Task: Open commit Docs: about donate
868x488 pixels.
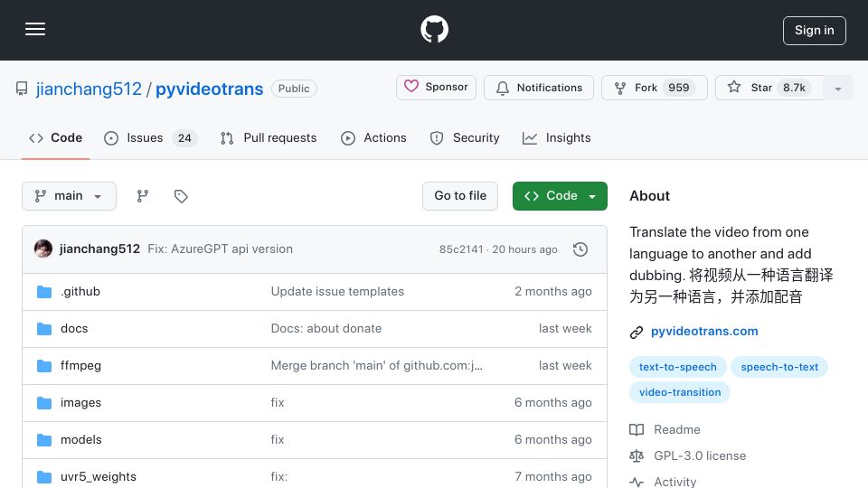Action: (x=326, y=329)
